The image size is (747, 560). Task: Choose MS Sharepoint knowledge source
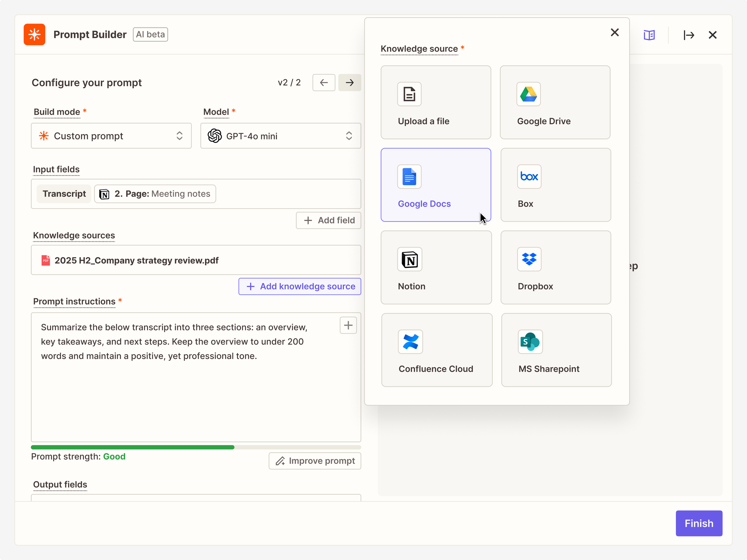tap(556, 350)
